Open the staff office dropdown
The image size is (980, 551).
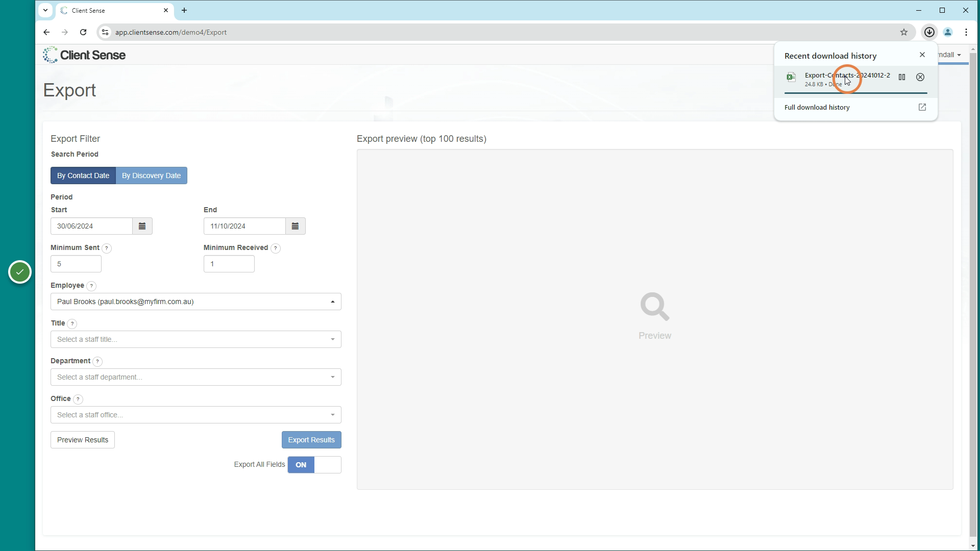[x=196, y=415]
